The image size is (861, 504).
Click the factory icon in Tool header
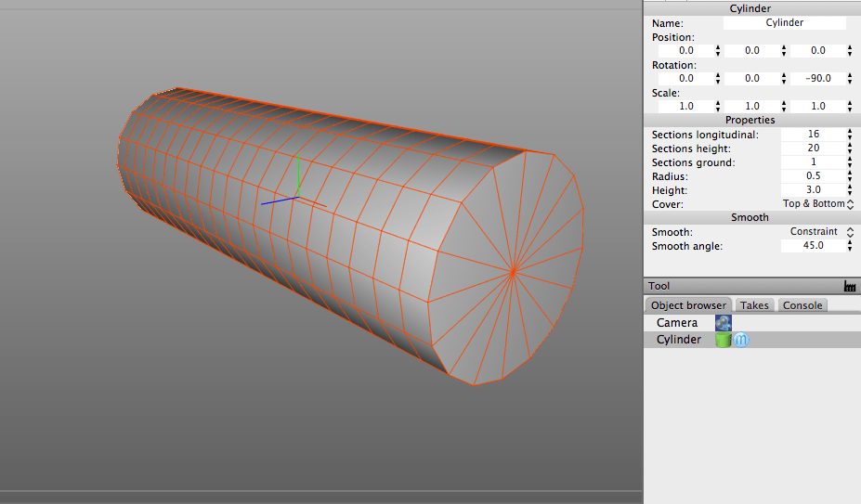coord(849,287)
